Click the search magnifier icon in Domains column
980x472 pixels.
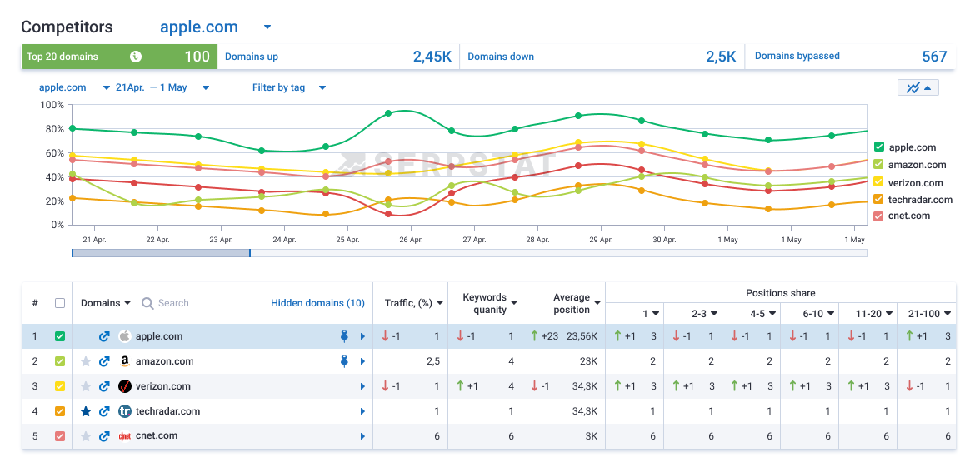click(x=147, y=304)
